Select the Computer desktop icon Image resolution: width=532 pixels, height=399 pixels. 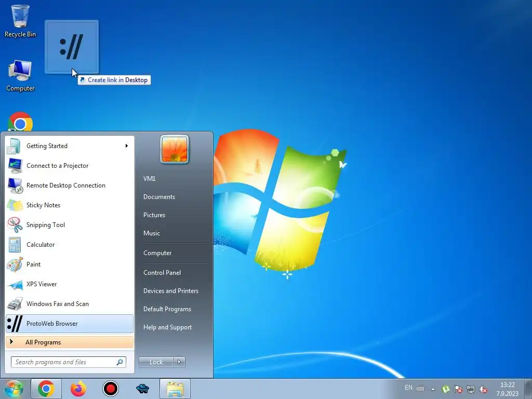[x=20, y=75]
